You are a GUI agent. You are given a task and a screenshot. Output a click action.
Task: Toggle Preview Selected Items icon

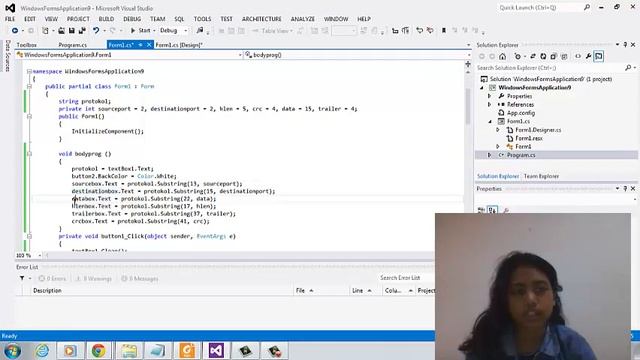click(x=599, y=56)
